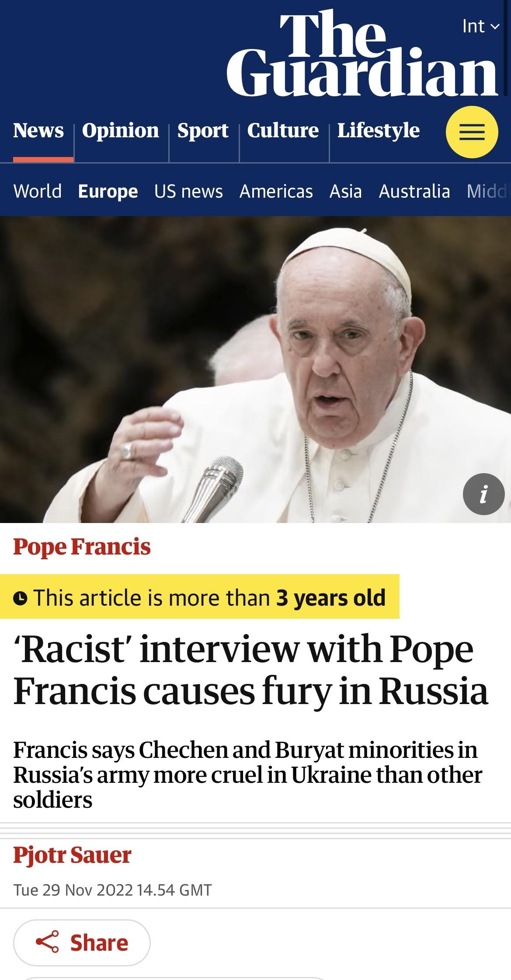This screenshot has height=980, width=511.
Task: Open the Sport section
Action: coord(203,130)
